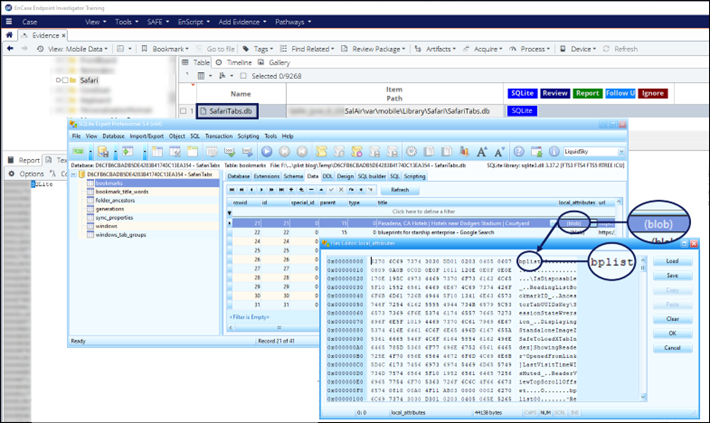Viewport: 710px width, 423px height.
Task: Click the bookmarks table icon in SQLite tree
Action: pyautogui.click(x=87, y=185)
